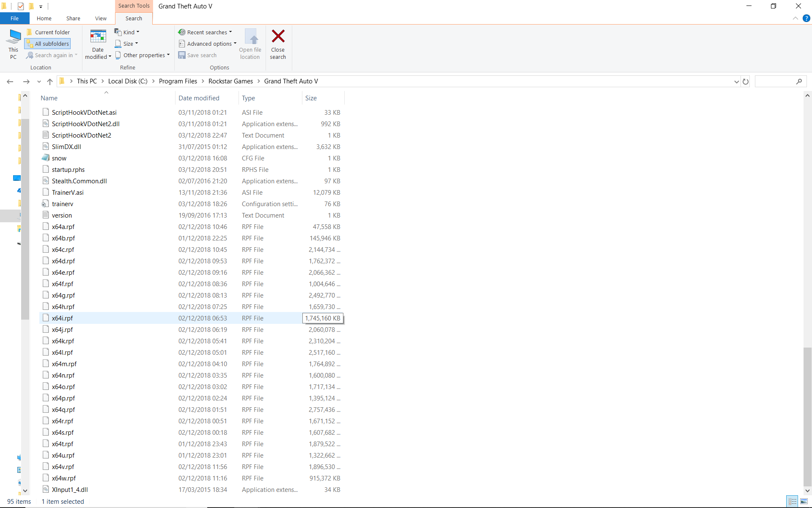Switch to details view layout button
Screen dimensions: 812x508
tap(792, 501)
